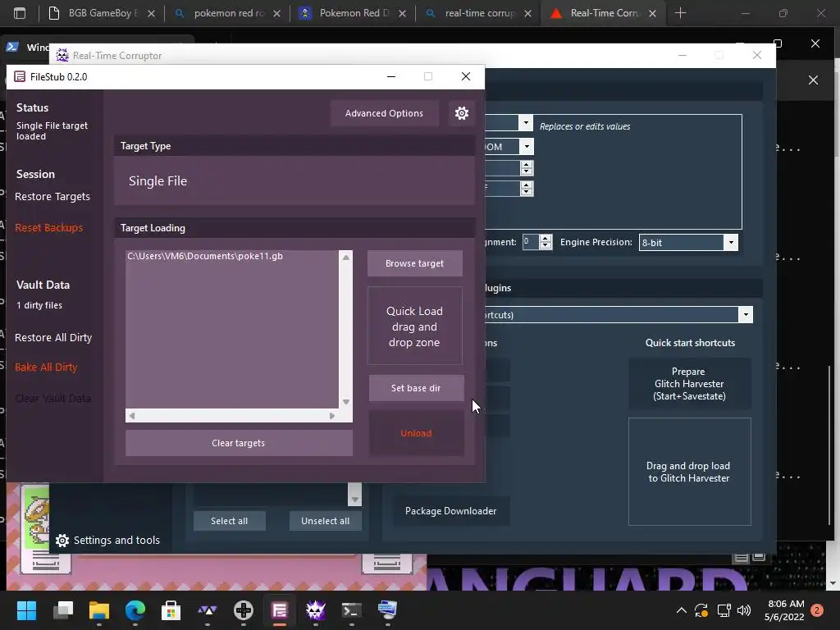Image resolution: width=840 pixels, height=630 pixels.
Task: Open Package Downloader
Action: pos(451,510)
